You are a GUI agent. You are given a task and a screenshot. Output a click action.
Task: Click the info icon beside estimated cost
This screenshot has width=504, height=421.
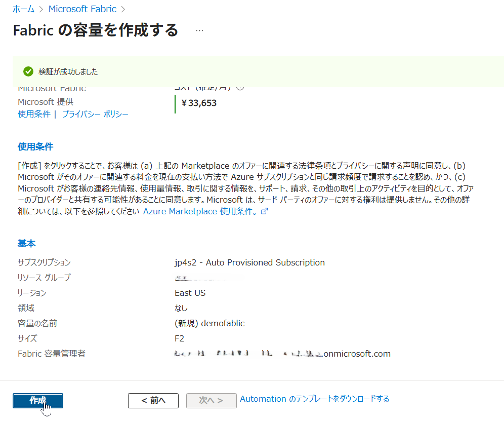240,88
